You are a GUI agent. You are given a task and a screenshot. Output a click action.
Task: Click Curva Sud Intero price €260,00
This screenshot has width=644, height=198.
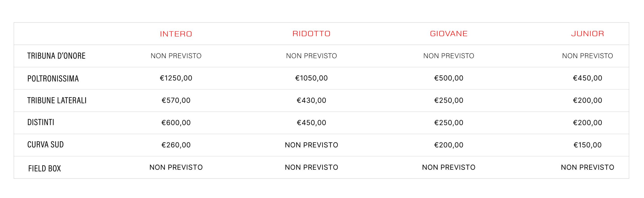click(176, 145)
